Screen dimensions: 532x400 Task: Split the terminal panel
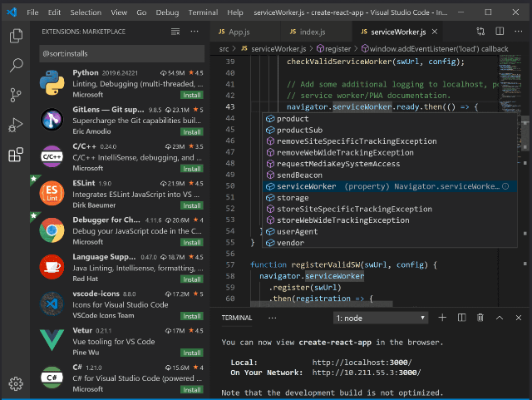tap(461, 318)
